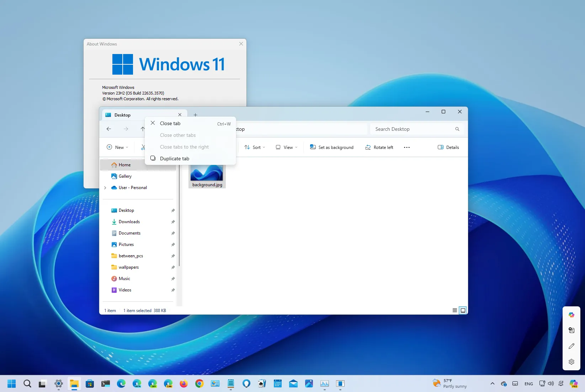Rotate the image left

pos(379,147)
